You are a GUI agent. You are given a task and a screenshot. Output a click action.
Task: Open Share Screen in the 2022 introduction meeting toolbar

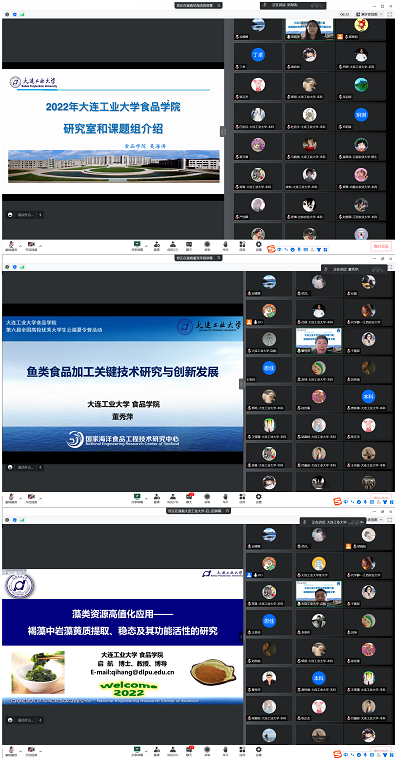(x=137, y=246)
